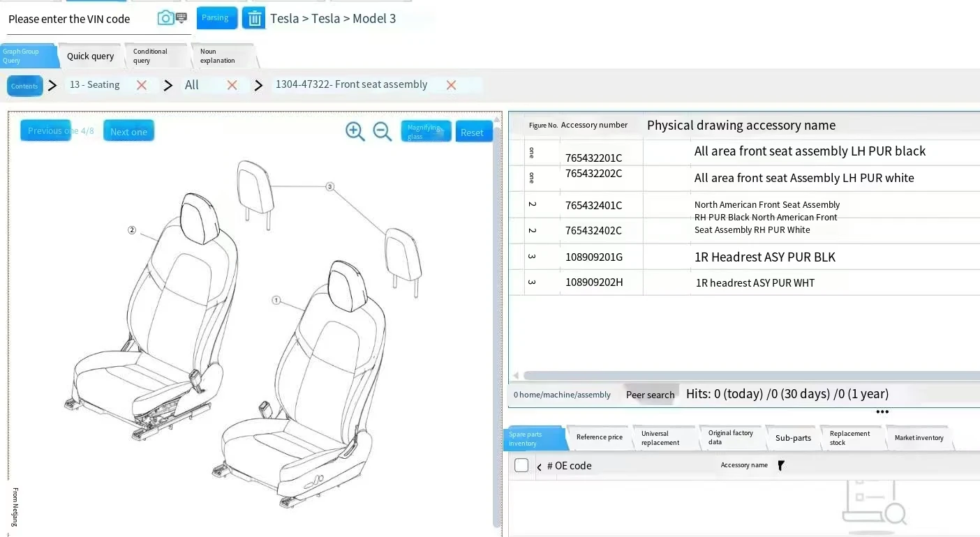
Task: Click the 'Tesla > Tesla > Model 3' breadcrumb
Action: (x=333, y=18)
